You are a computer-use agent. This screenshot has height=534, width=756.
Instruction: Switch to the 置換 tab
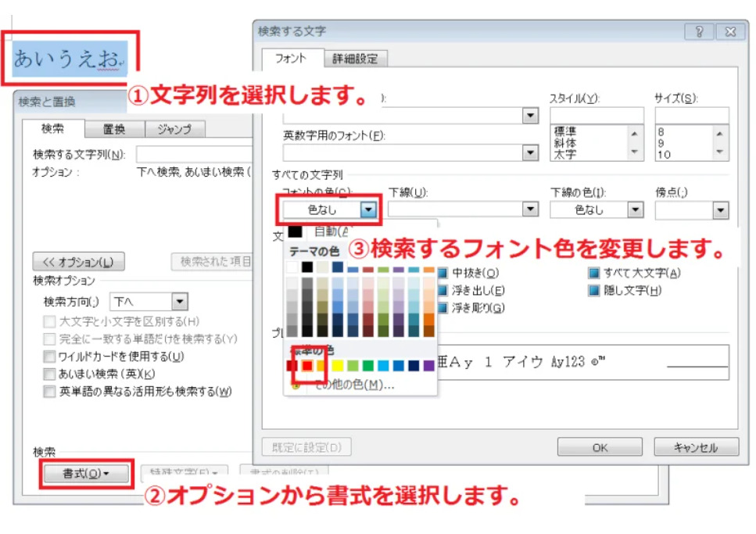pos(114,129)
